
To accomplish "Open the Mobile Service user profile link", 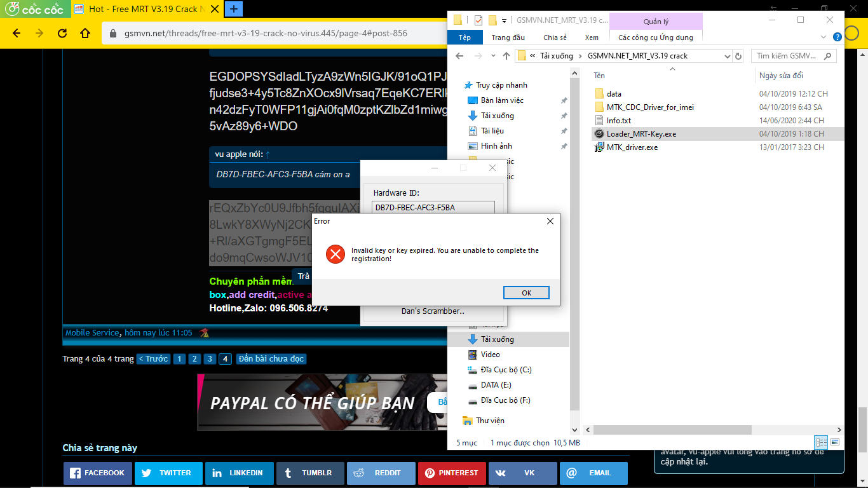I will point(92,332).
